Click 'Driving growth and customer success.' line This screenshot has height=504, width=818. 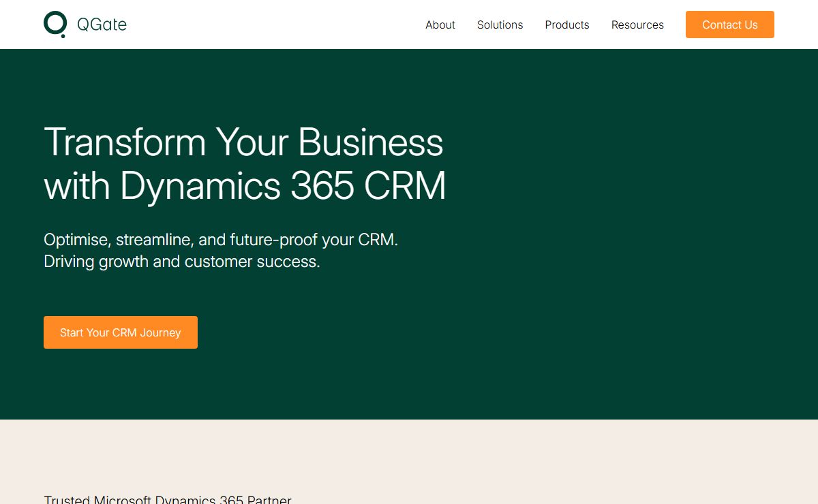pos(182,262)
